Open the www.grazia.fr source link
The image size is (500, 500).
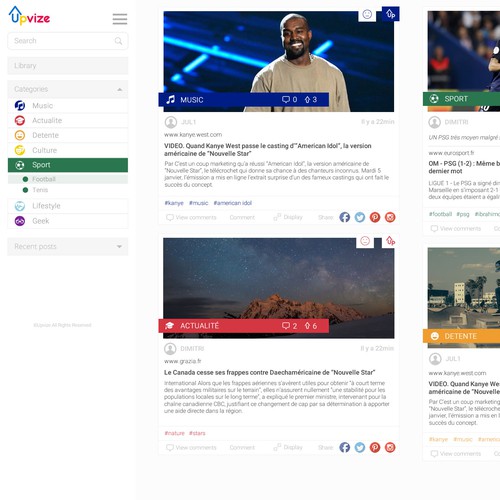pos(183,361)
